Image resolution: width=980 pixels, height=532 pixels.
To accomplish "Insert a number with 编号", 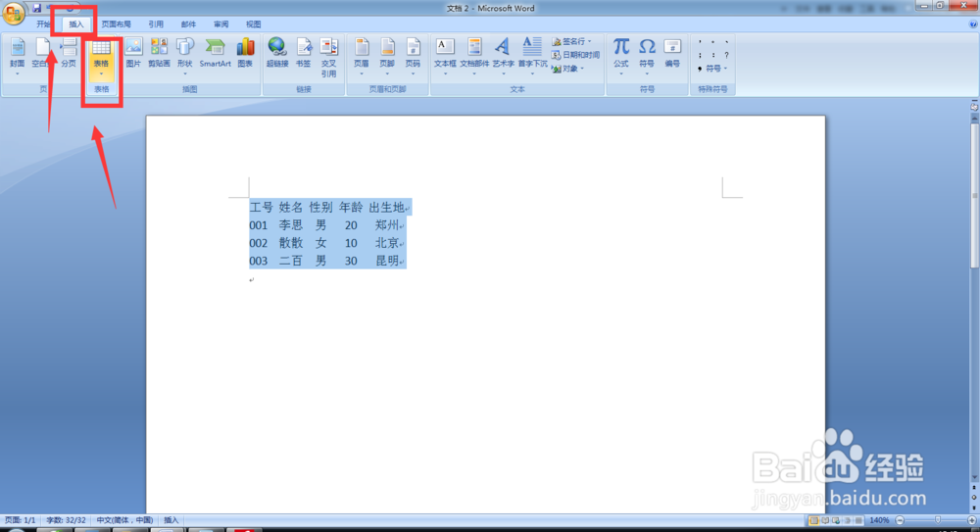I will (x=672, y=54).
